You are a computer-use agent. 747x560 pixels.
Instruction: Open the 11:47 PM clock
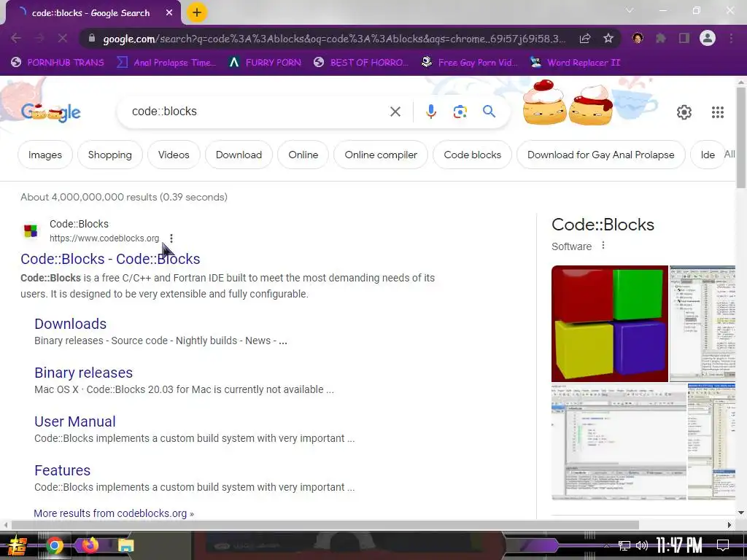(x=679, y=545)
